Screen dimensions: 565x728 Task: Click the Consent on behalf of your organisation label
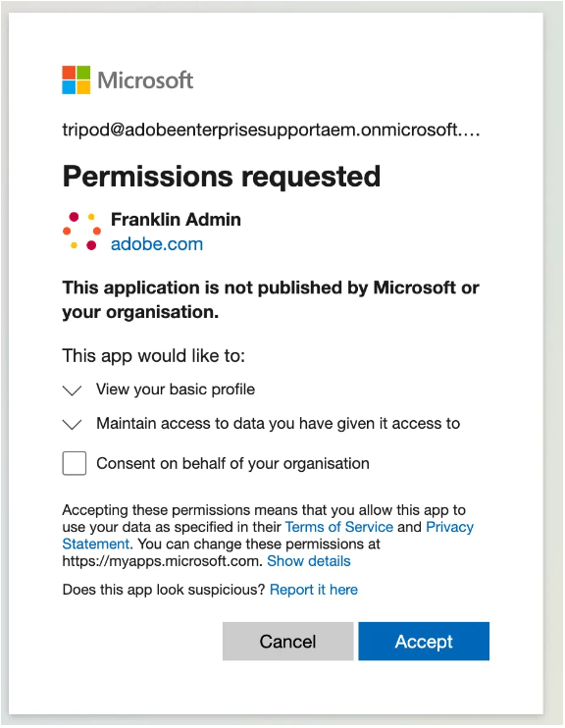tap(232, 463)
